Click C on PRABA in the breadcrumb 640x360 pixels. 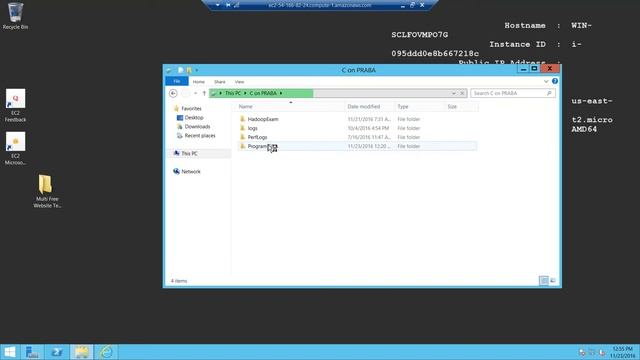pyautogui.click(x=263, y=93)
